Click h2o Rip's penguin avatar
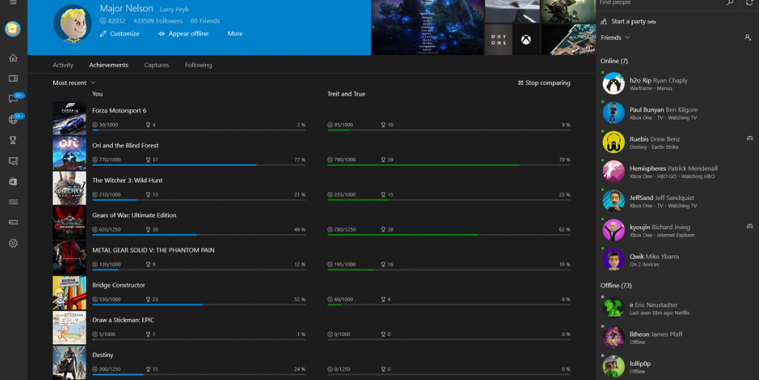Image resolution: width=760 pixels, height=380 pixels. [x=614, y=83]
